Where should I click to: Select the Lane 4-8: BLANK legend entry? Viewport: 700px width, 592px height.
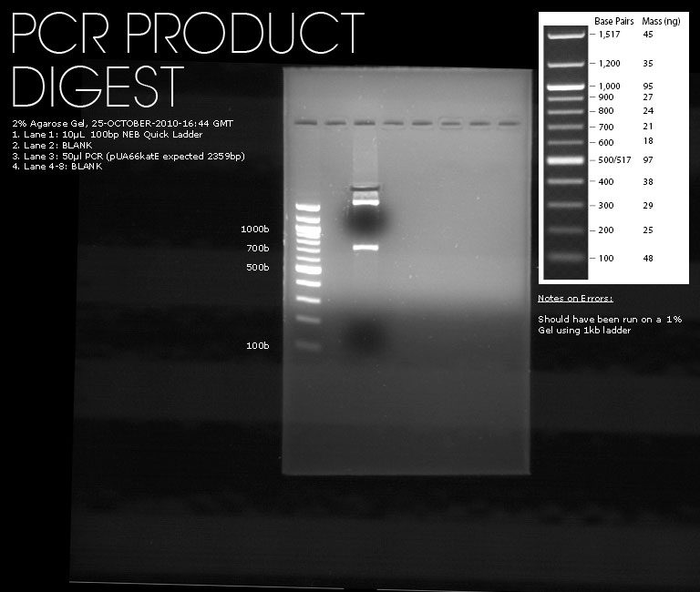[x=55, y=167]
